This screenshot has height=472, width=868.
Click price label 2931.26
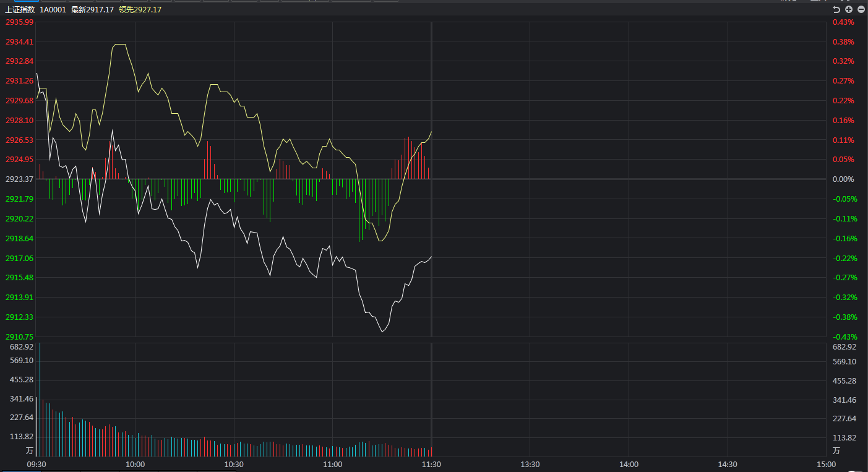click(19, 80)
